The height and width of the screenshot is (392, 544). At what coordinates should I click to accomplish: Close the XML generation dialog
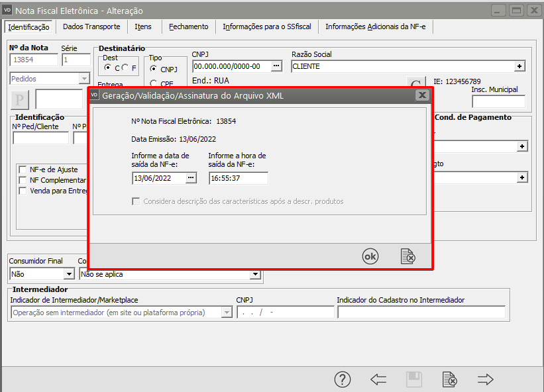(x=421, y=95)
